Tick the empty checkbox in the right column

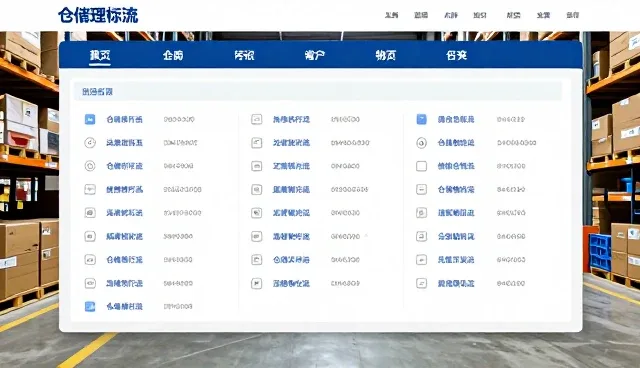421,166
